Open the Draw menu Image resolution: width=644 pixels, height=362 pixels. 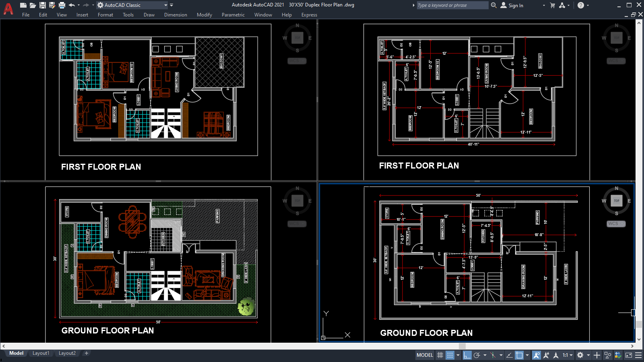point(149,15)
